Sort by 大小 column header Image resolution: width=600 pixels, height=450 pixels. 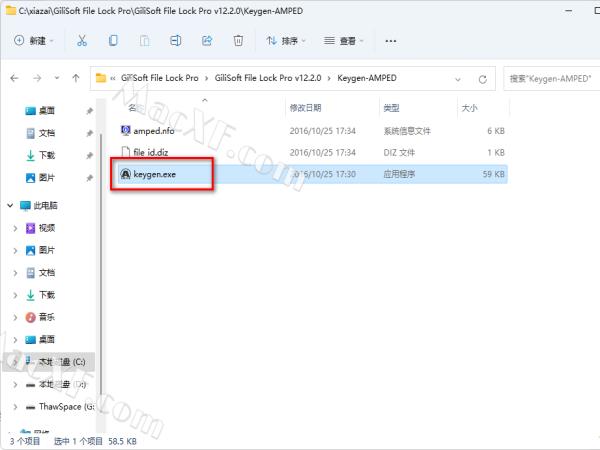pyautogui.click(x=468, y=107)
